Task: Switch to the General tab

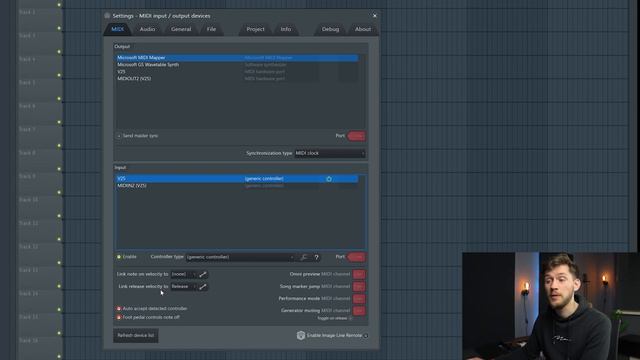Action: [181, 29]
